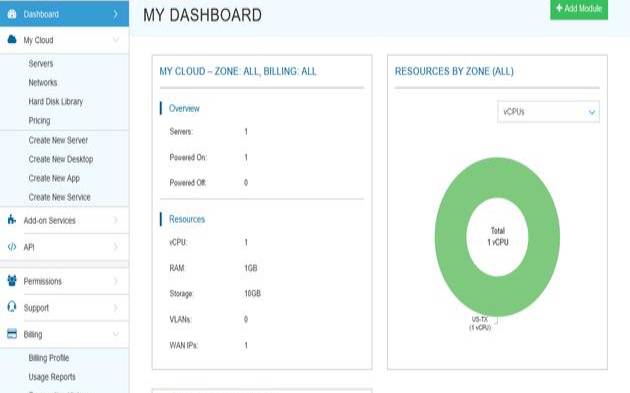Expand the Support chevron

pyautogui.click(x=116, y=307)
